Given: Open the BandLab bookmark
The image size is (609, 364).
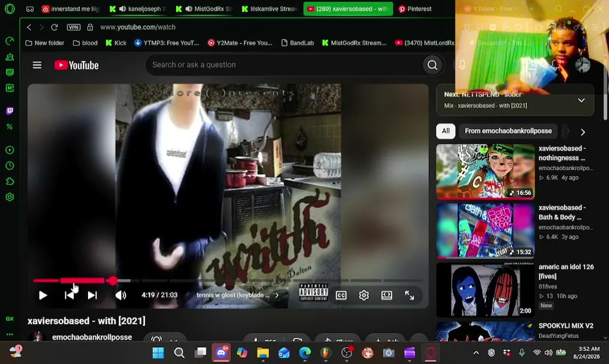Looking at the screenshot, I should tap(297, 43).
